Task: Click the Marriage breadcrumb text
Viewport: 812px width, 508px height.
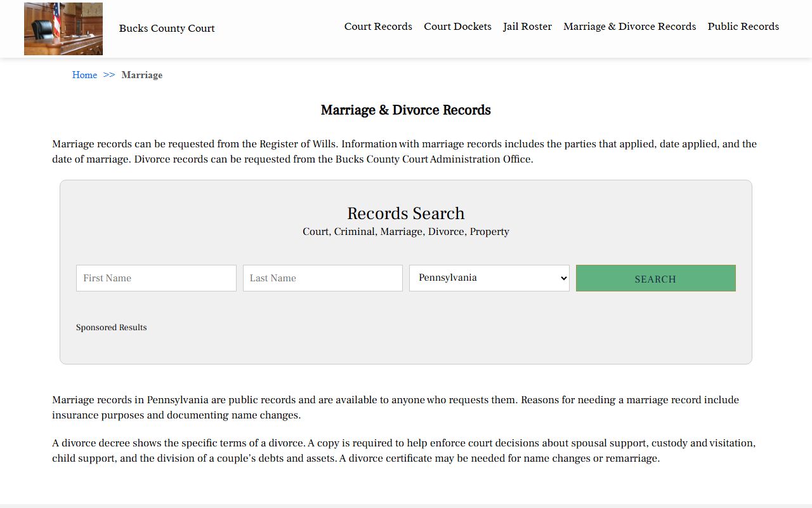Action: pyautogui.click(x=141, y=75)
